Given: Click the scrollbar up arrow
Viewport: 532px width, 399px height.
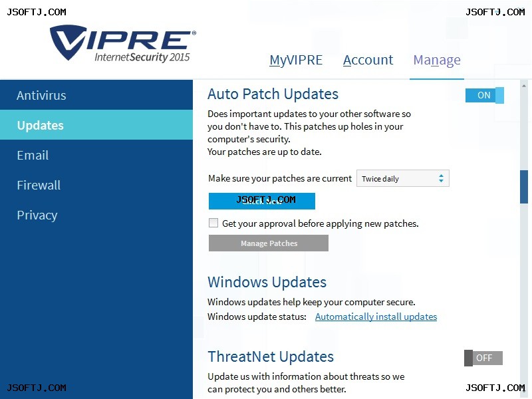Looking at the screenshot, I should point(524,86).
